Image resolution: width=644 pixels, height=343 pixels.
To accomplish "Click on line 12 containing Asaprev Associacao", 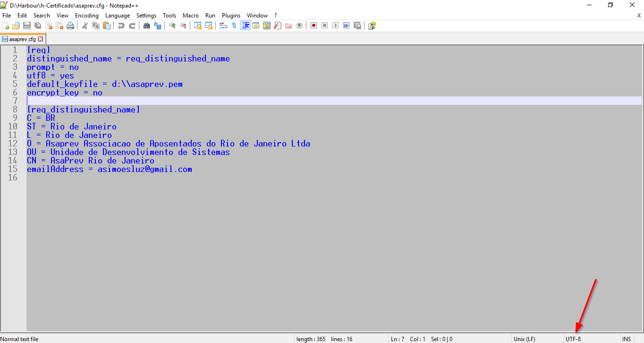I will [168, 144].
